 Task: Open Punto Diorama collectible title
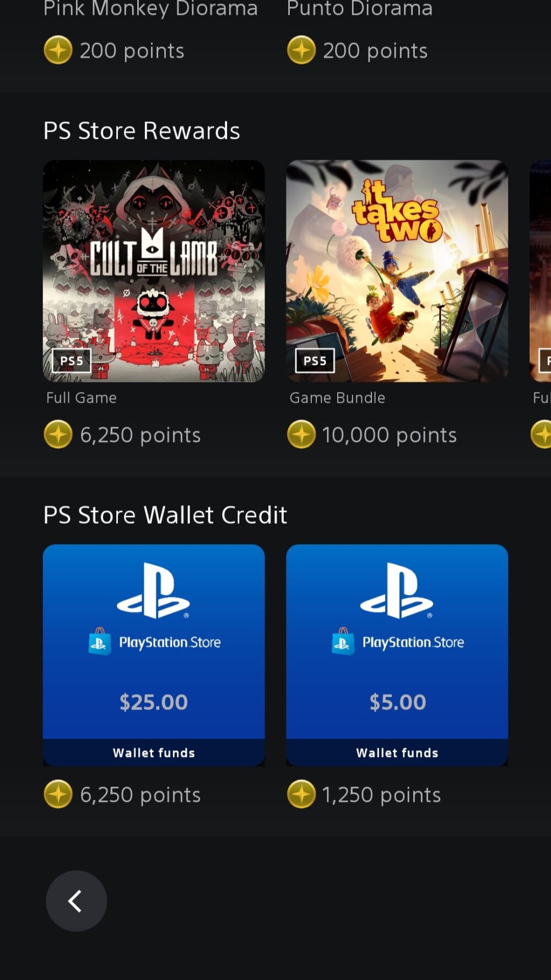[359, 8]
